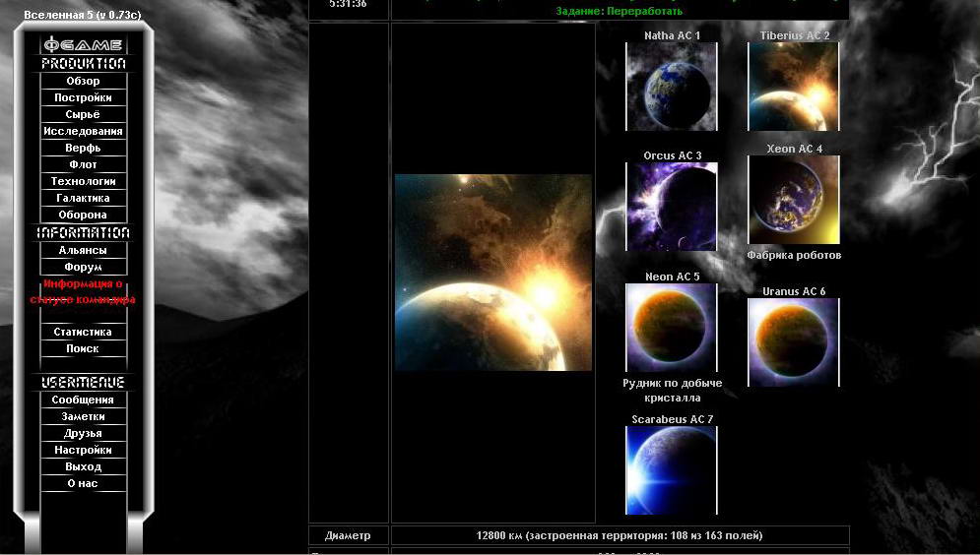The height and width of the screenshot is (555, 980).
Task: Open Сообщения in the user menu
Action: 83,400
